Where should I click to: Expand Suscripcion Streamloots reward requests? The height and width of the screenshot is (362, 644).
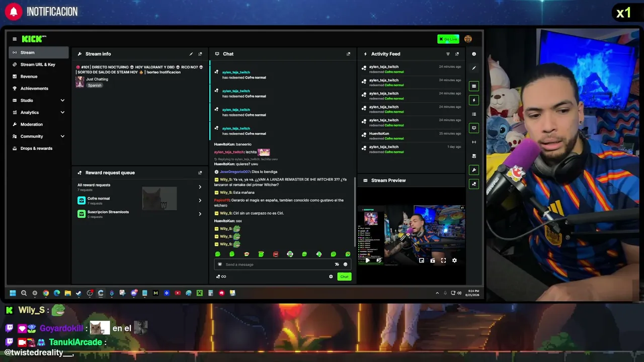200,214
